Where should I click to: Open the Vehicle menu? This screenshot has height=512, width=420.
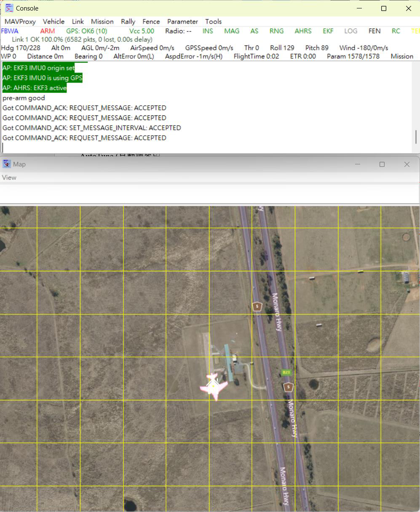point(54,21)
